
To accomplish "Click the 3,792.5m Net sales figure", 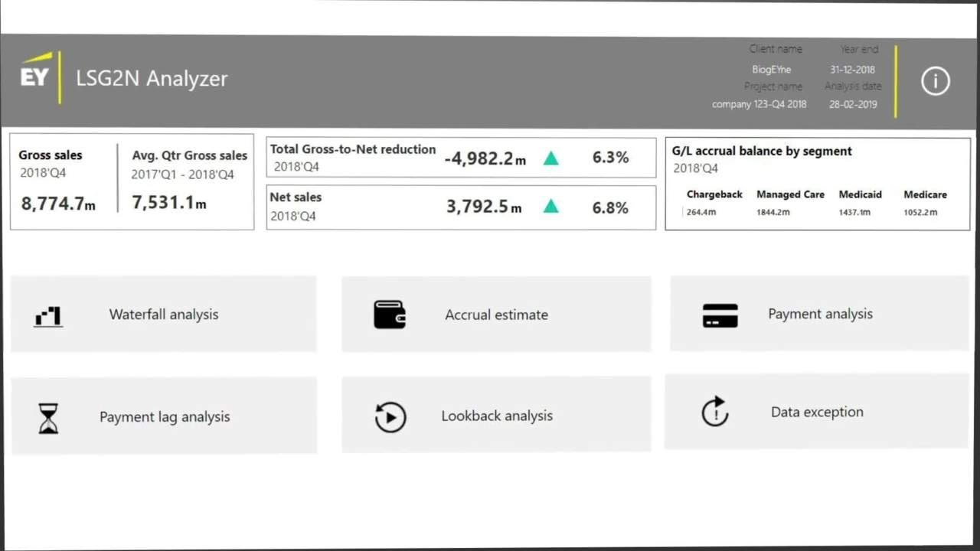I will point(484,207).
